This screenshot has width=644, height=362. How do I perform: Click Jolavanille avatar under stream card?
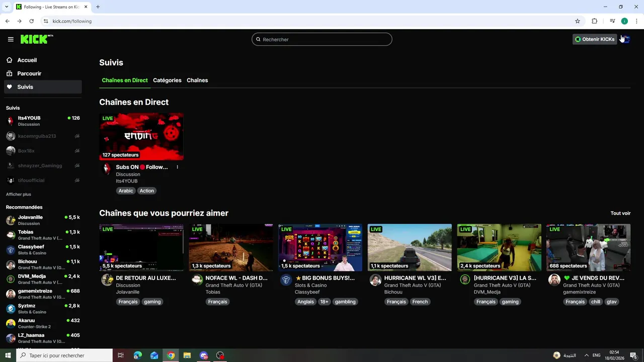(x=107, y=280)
